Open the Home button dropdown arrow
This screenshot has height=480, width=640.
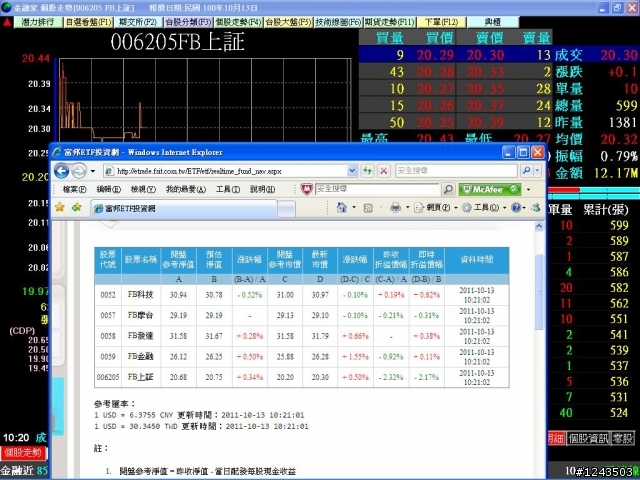click(x=354, y=208)
